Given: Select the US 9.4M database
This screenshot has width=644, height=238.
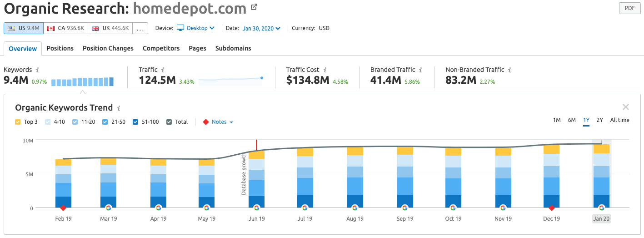Looking at the screenshot, I should (24, 28).
